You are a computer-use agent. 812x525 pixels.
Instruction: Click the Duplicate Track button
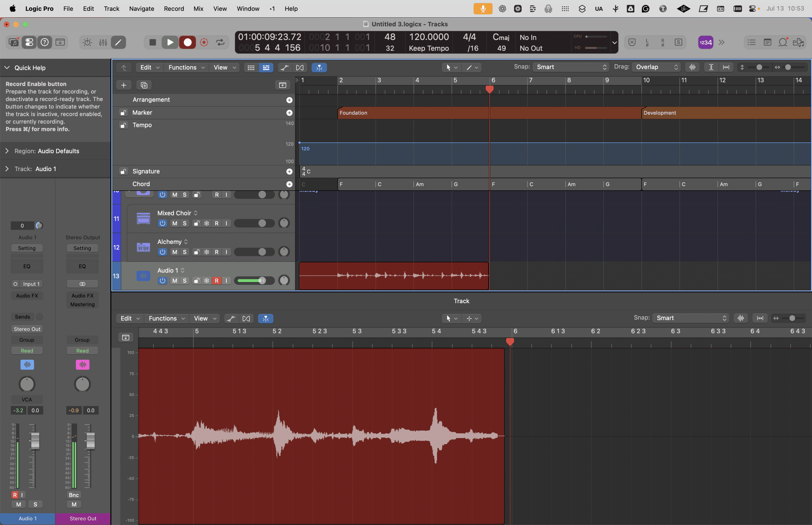point(144,85)
